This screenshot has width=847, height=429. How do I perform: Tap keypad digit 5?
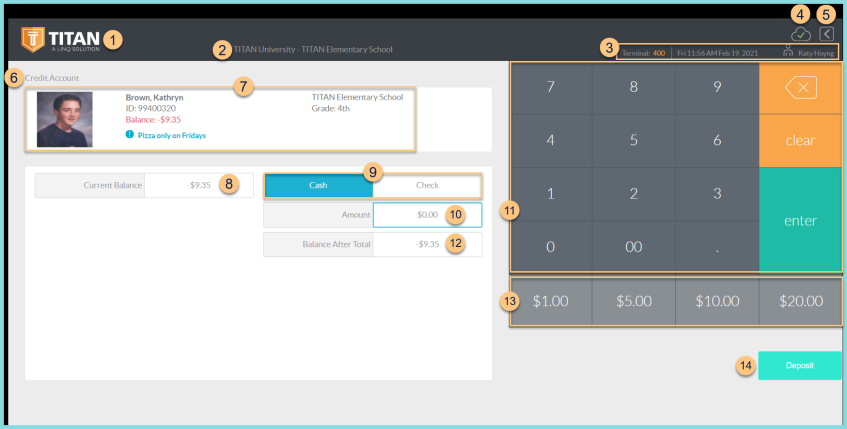click(x=634, y=140)
